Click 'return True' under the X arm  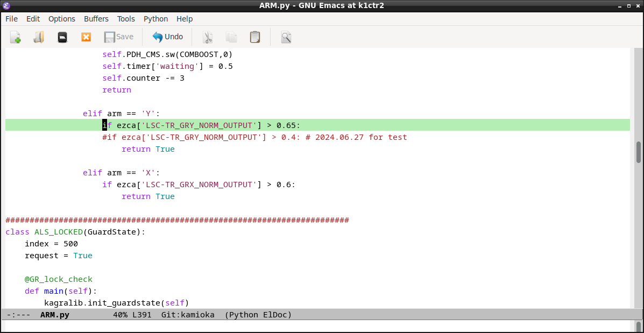point(148,196)
